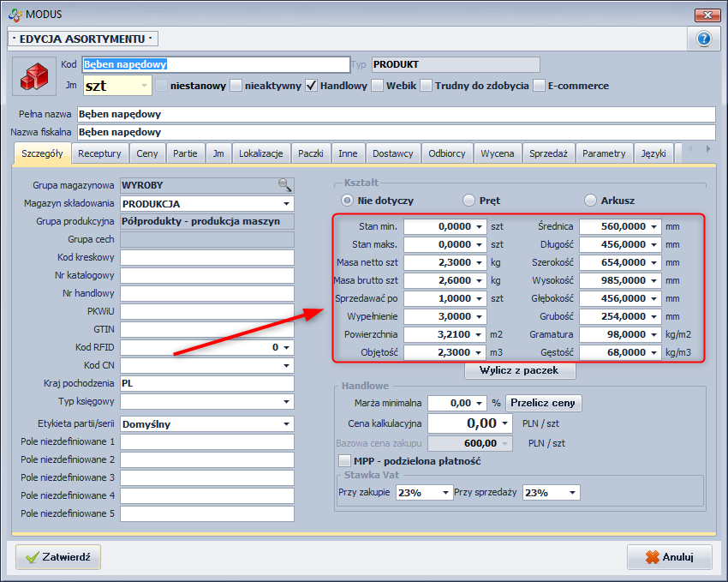
Task: Open the Dostawcy tab
Action: tap(392, 153)
